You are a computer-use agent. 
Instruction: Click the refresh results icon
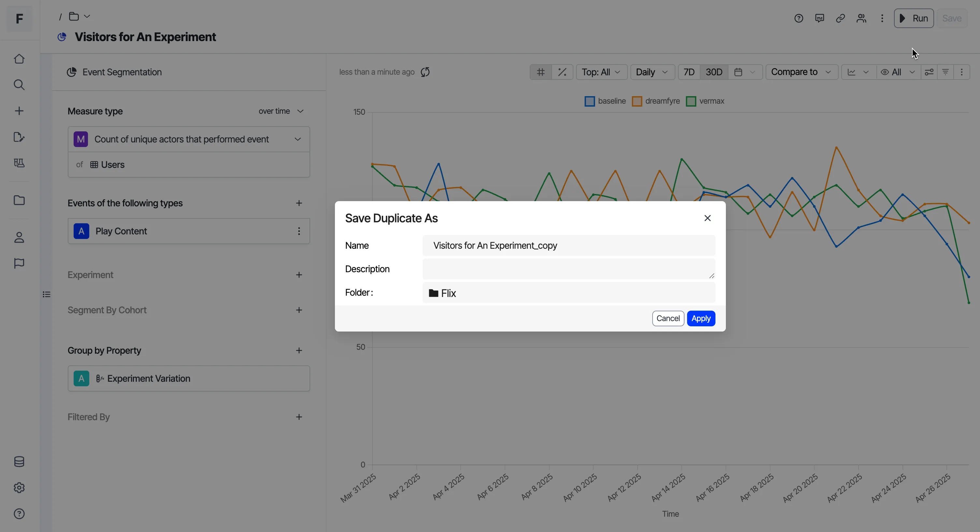click(425, 72)
